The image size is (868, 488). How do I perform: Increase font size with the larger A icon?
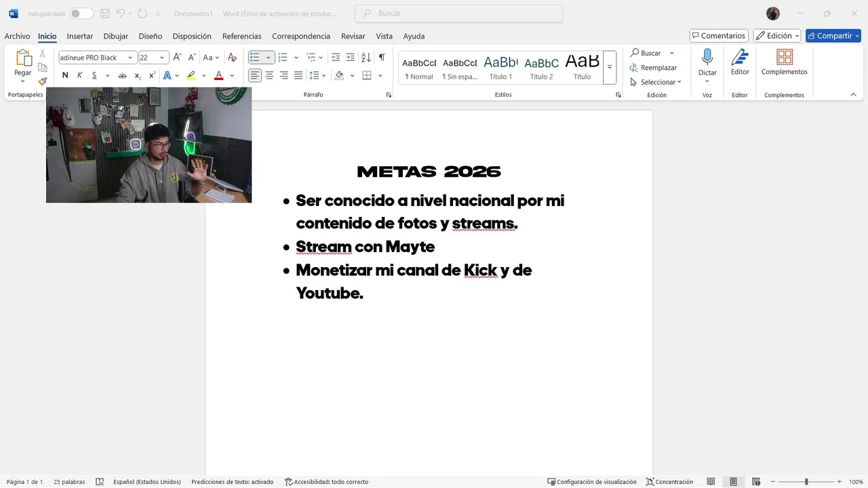[x=178, y=58]
